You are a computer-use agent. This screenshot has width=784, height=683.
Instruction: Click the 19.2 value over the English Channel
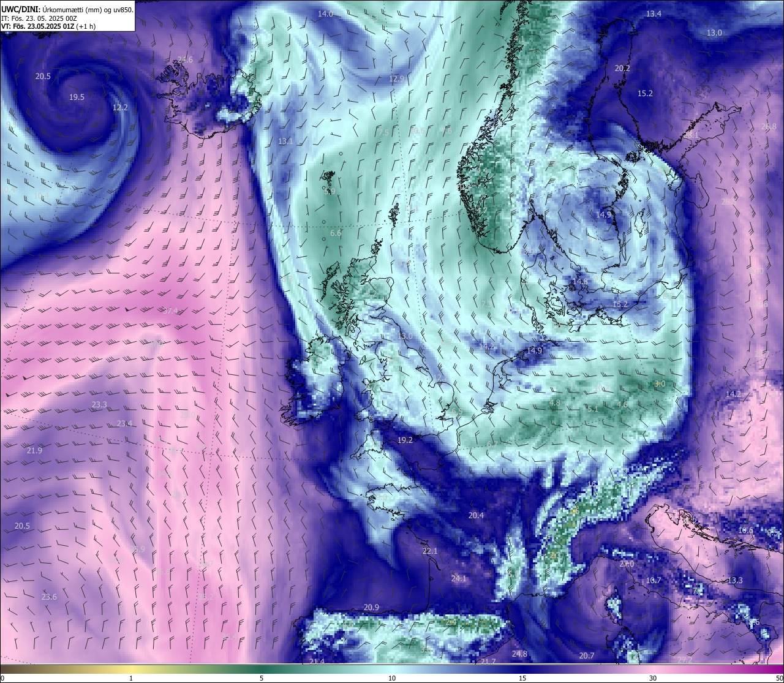tap(405, 440)
